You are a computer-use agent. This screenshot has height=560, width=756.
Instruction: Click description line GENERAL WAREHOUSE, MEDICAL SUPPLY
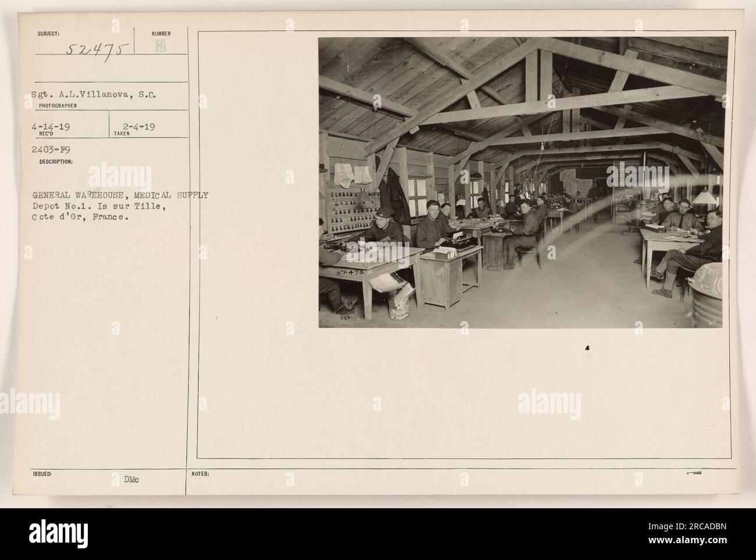120,195
